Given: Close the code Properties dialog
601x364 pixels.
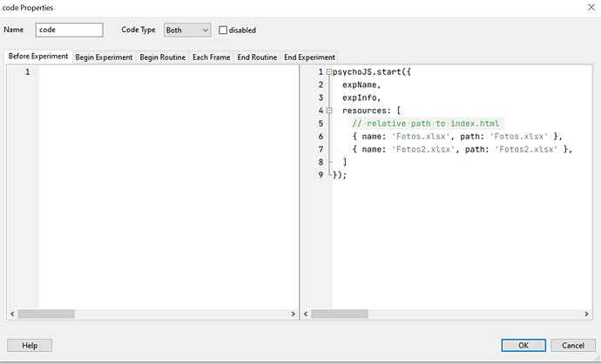Looking at the screenshot, I should click(591, 7).
